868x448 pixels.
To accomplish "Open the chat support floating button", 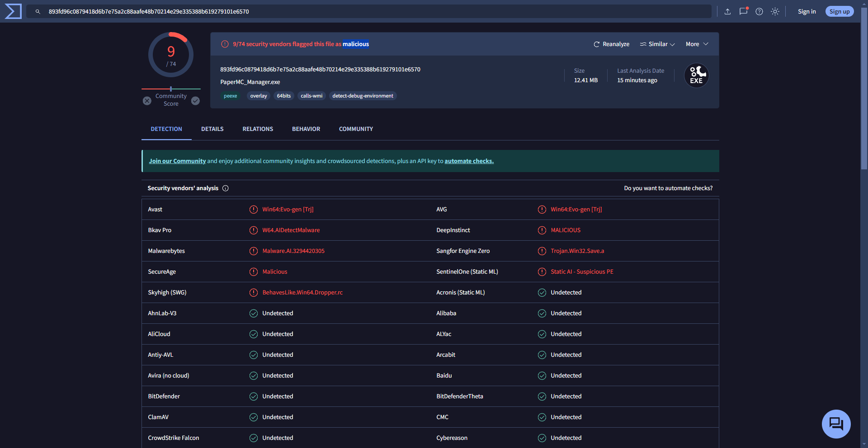I will tap(836, 424).
